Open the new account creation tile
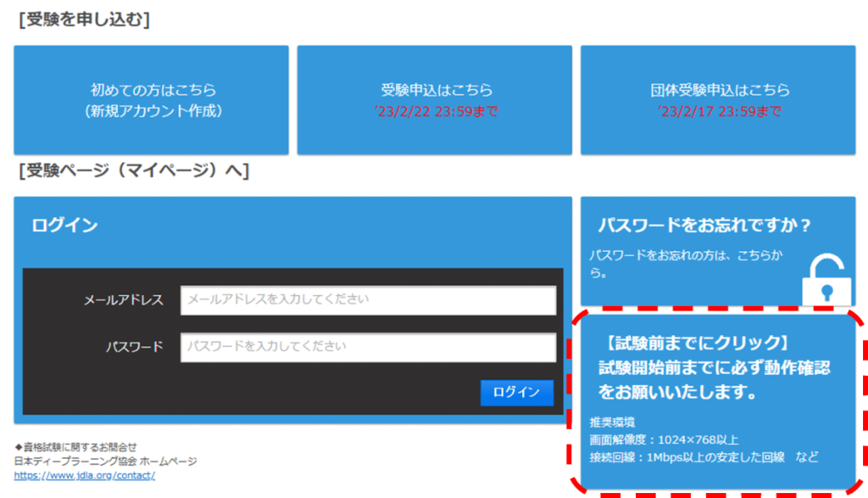868x498 pixels. pos(151,100)
